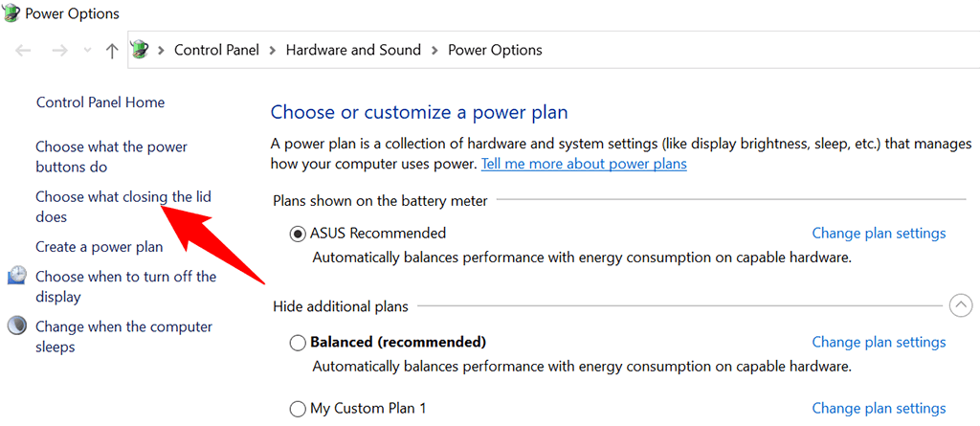Click the back navigation arrow

24,51
